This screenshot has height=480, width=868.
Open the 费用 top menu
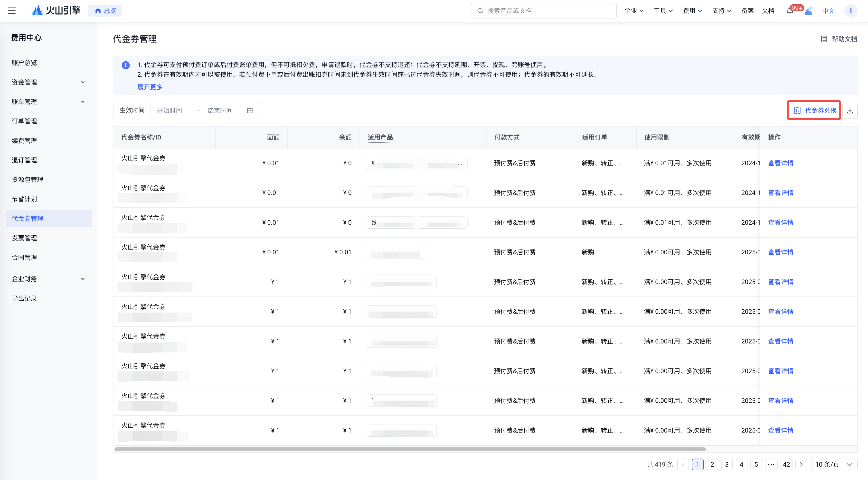692,11
